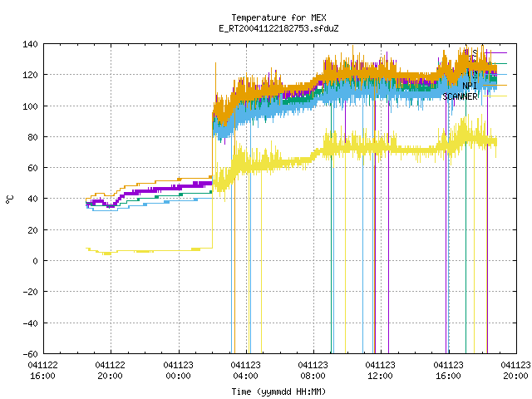Image resolution: width=532 pixels, height=399 pixels.
Task: Click the 'SCANNER' legend label
Action: (460, 96)
